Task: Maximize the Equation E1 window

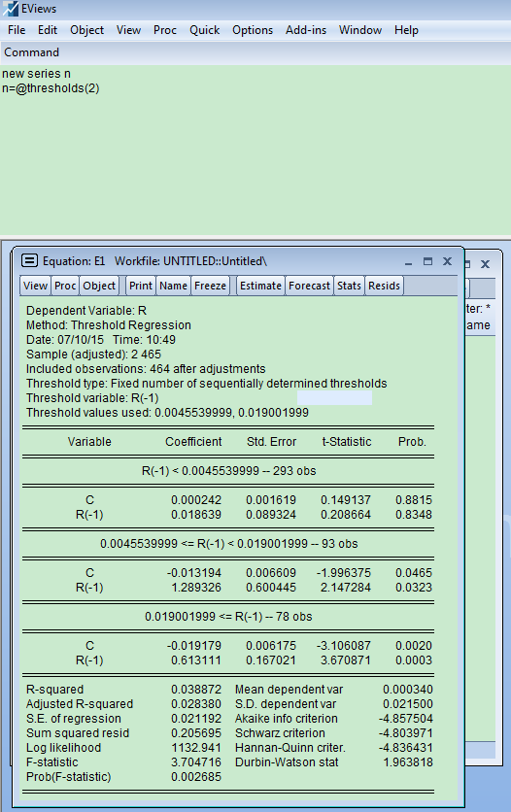Action: coord(427,261)
